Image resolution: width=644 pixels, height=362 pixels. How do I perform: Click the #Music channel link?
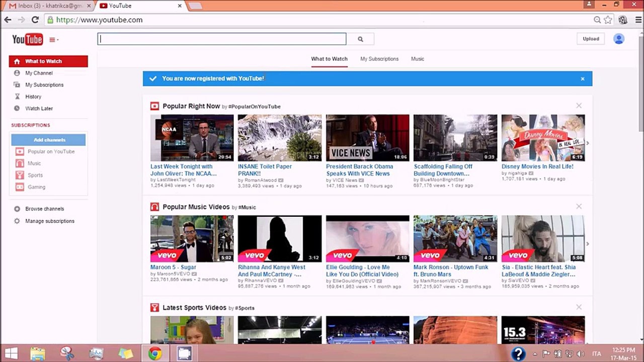[247, 207]
